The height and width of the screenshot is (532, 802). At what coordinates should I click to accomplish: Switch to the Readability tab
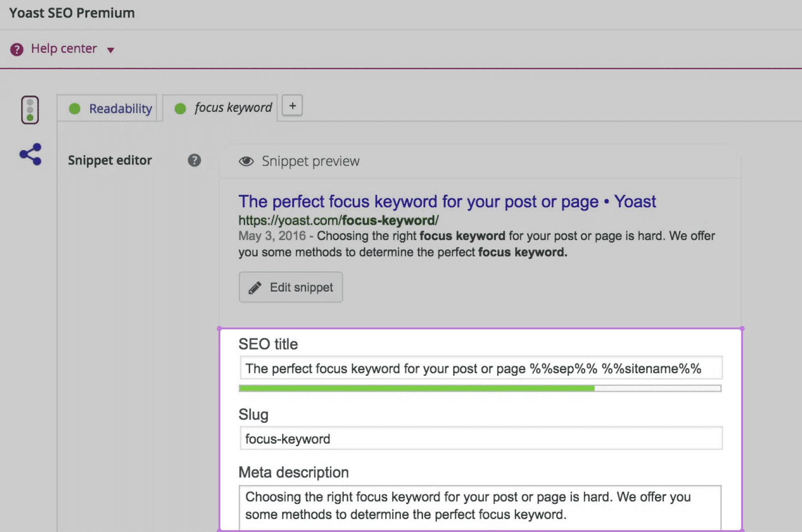tap(120, 109)
